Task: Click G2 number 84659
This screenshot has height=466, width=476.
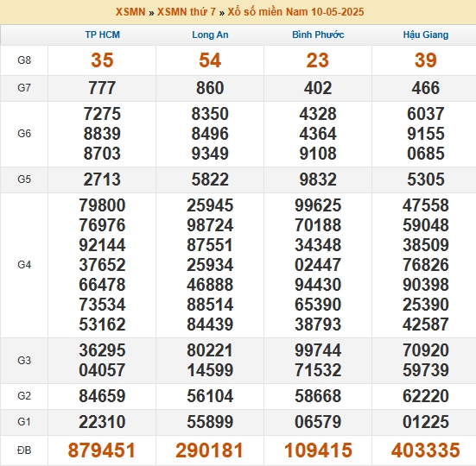Action: 102,395
